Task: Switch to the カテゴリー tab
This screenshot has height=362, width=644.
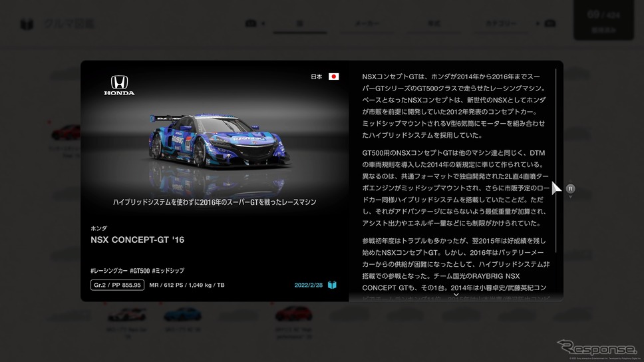Action: (x=501, y=24)
